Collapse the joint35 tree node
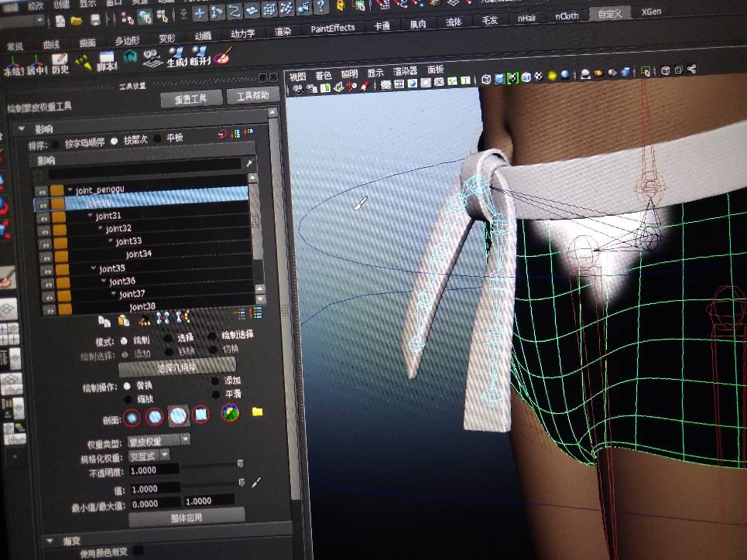Screen dimensions: 747x560 pyautogui.click(x=94, y=268)
